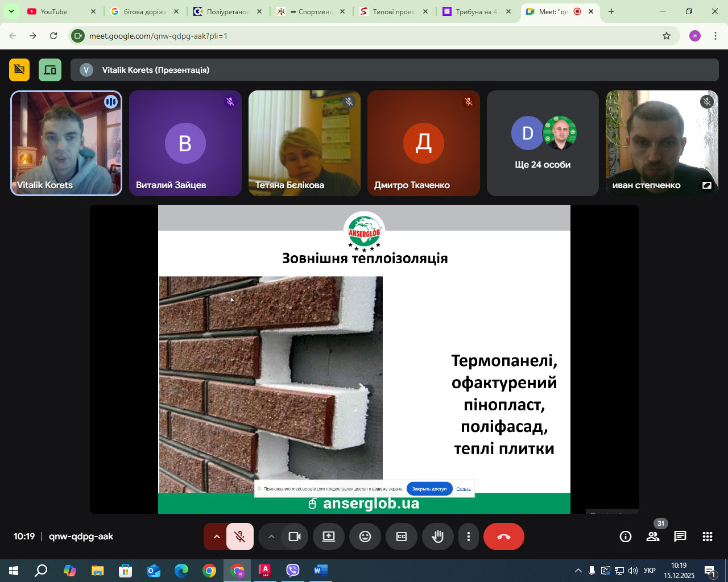Click the emoji reaction button

(365, 537)
